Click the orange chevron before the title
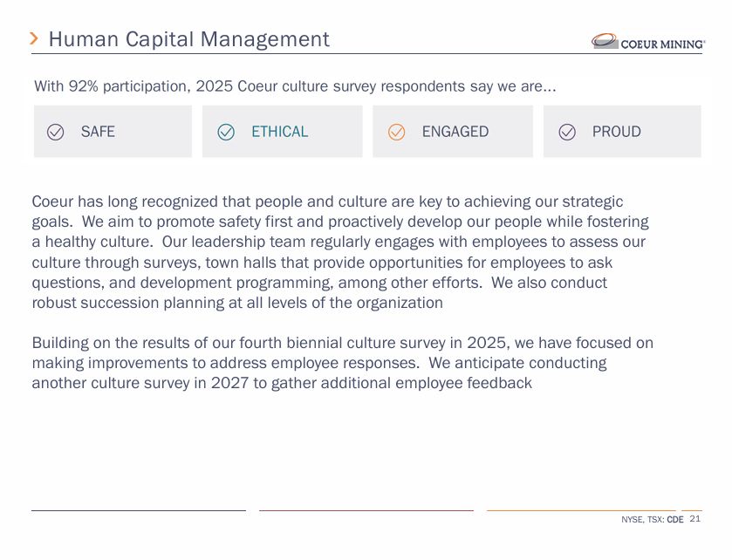Screen dimensions: 732x560 (x=34, y=38)
